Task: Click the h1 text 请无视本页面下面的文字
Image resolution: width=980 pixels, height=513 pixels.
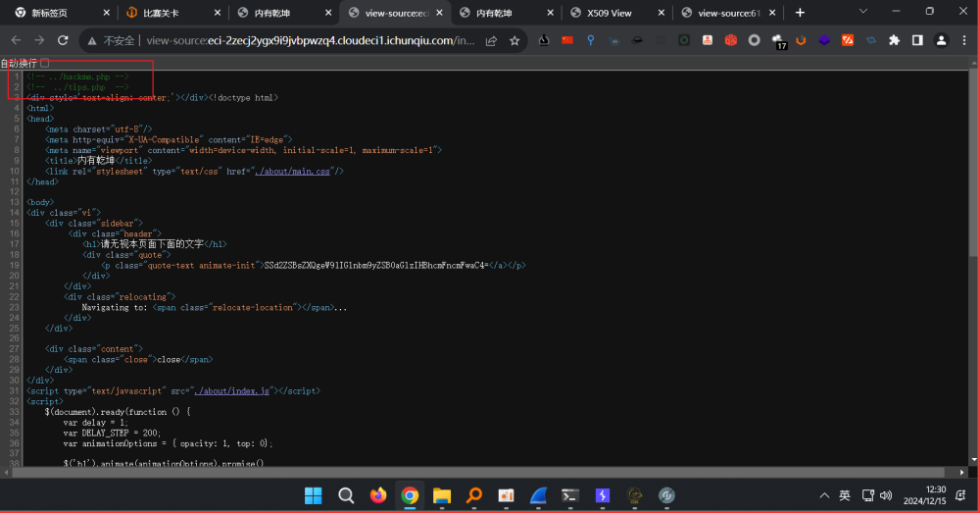Action: click(153, 244)
